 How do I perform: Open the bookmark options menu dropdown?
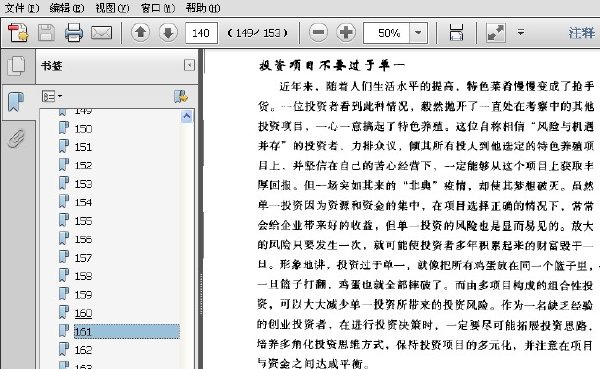[52, 96]
